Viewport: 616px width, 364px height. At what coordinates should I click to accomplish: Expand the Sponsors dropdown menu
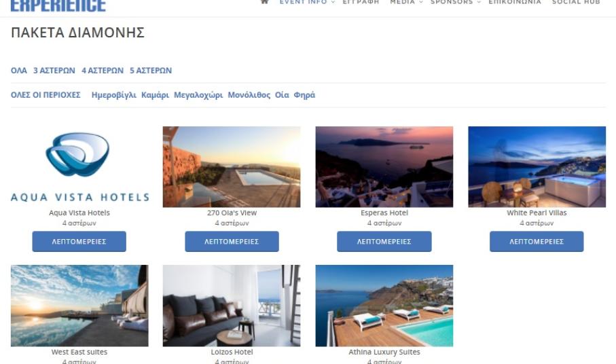pos(455,2)
